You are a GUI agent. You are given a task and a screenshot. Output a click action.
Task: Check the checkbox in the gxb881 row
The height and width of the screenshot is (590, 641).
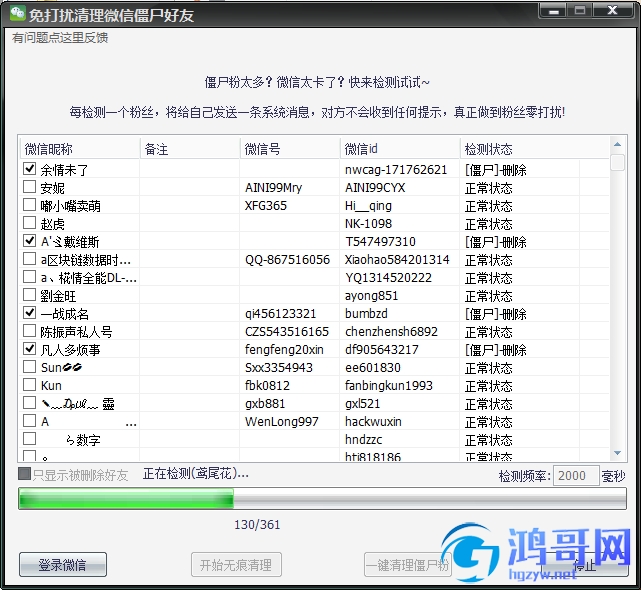click(29, 402)
